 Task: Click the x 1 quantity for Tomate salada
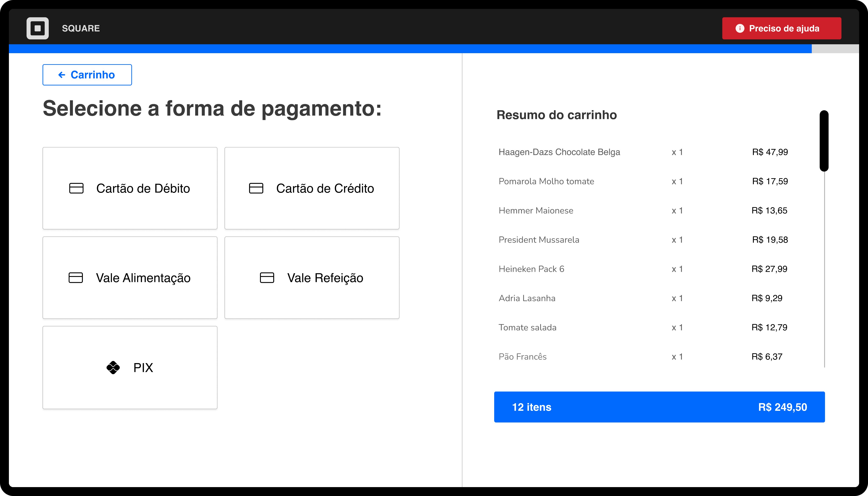pyautogui.click(x=677, y=327)
